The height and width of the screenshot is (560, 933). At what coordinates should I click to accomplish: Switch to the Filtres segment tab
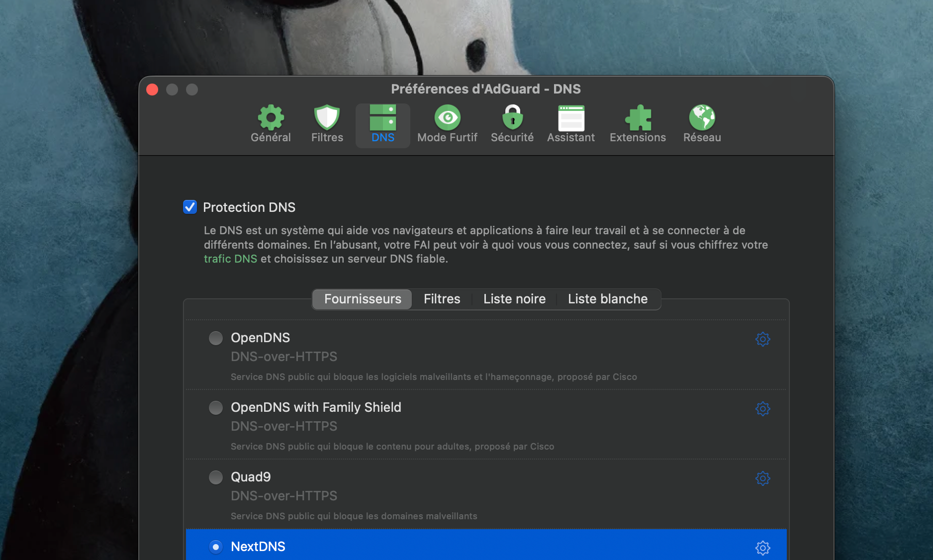tap(442, 299)
